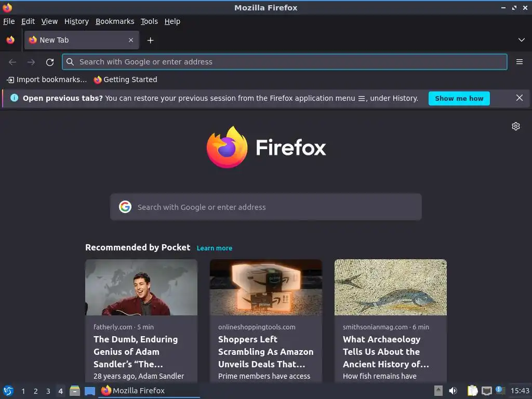This screenshot has width=532, height=399.
Task: Click onlineshoppingtools.com source text
Action: click(257, 327)
